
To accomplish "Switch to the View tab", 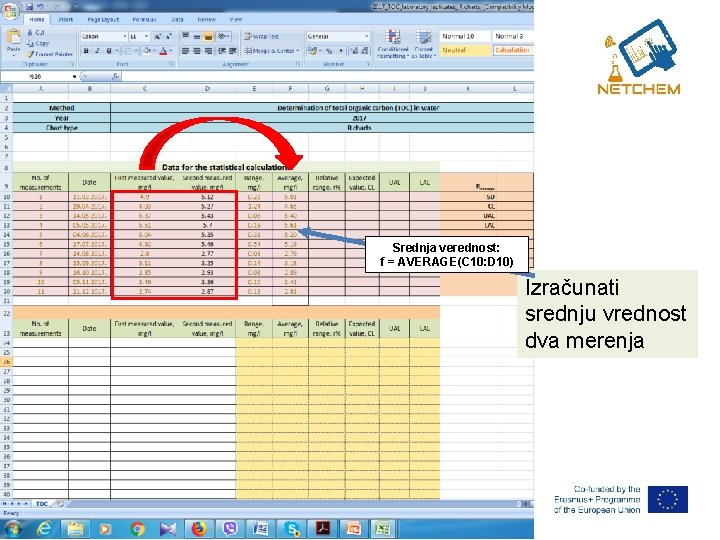I will click(236, 20).
